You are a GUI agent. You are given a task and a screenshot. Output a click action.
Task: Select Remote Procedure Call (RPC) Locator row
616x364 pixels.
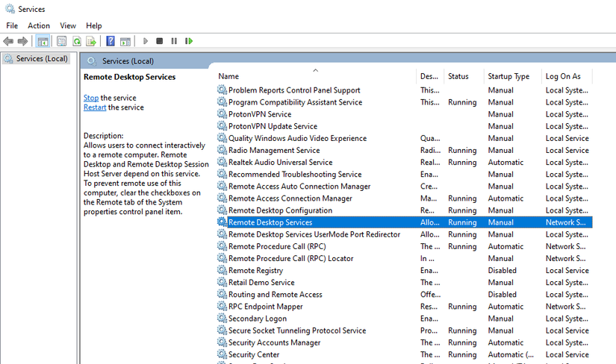click(x=404, y=258)
